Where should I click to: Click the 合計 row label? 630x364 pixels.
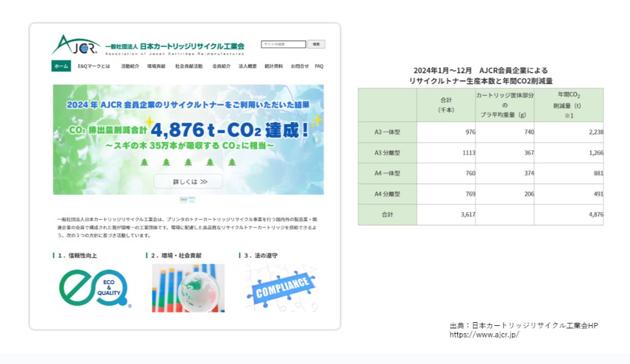point(388,215)
